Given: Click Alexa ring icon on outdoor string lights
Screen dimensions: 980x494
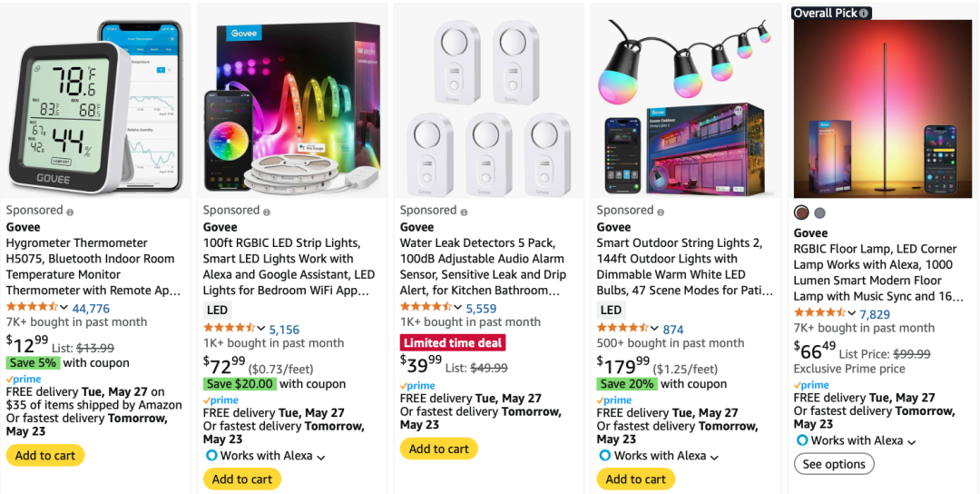Looking at the screenshot, I should [x=604, y=456].
